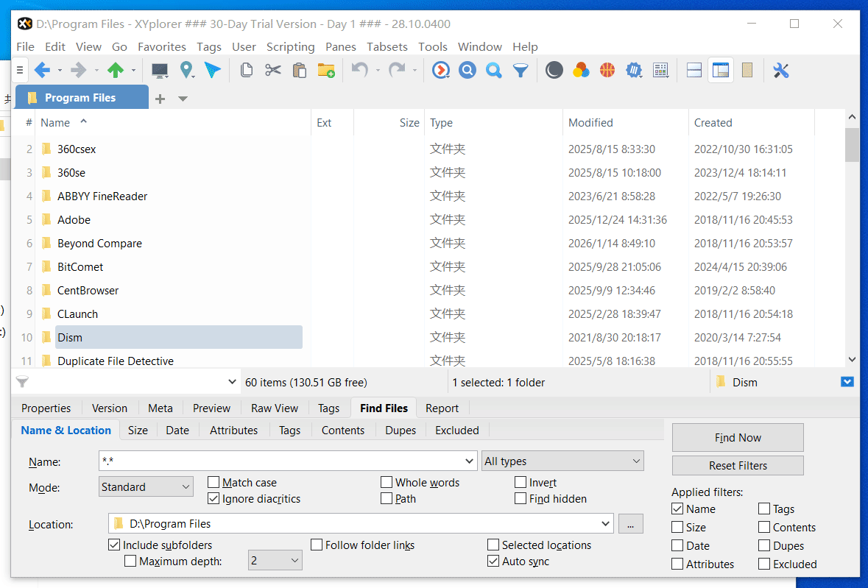Click the My Computer monitor icon
Viewport: 868px width, 588px height.
click(x=160, y=71)
